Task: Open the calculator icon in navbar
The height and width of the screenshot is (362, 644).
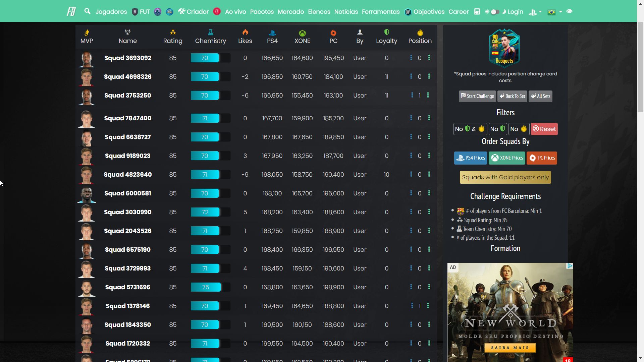Action: tap(477, 12)
